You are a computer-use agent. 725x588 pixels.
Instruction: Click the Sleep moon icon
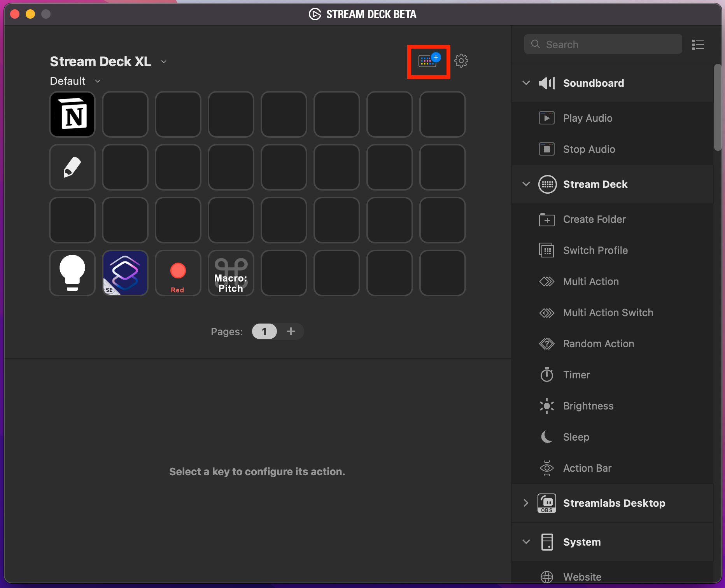tap(547, 437)
